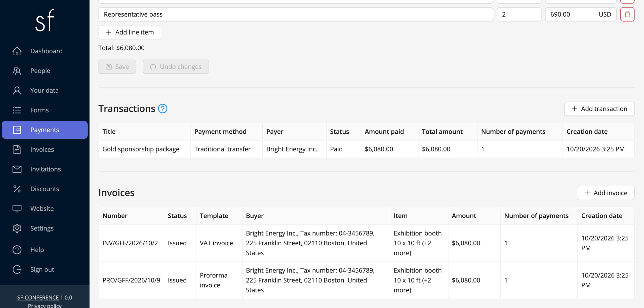Open the Transactions help tooltip icon
This screenshot has height=308, width=644.
pos(163,109)
